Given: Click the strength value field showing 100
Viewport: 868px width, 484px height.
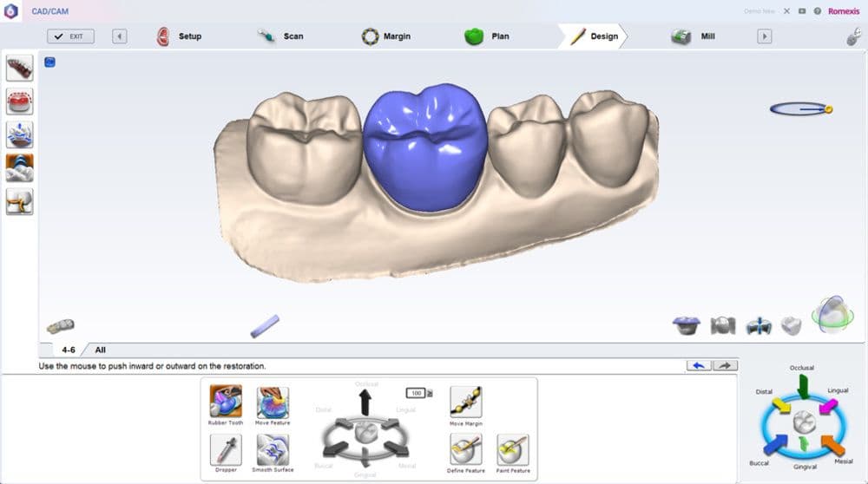Looking at the screenshot, I should 416,393.
